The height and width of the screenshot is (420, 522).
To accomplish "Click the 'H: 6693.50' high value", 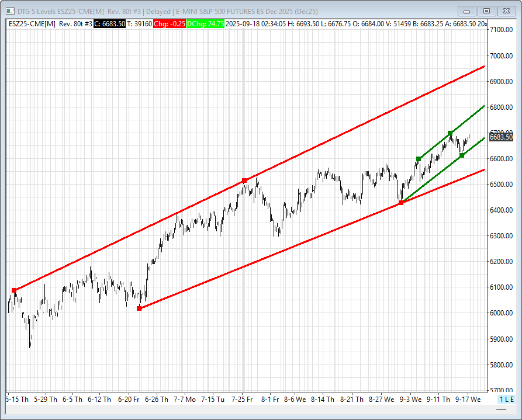I will click(x=303, y=24).
